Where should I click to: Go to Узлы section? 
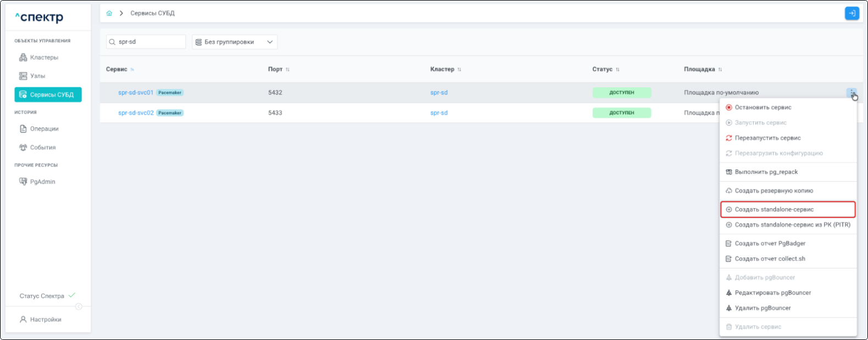(x=37, y=76)
